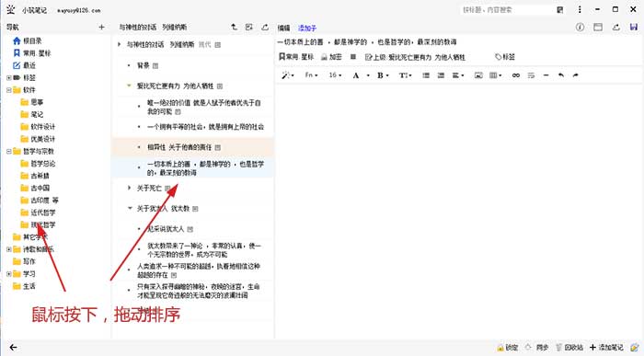Click the small square icon after 加密

(x=352, y=57)
